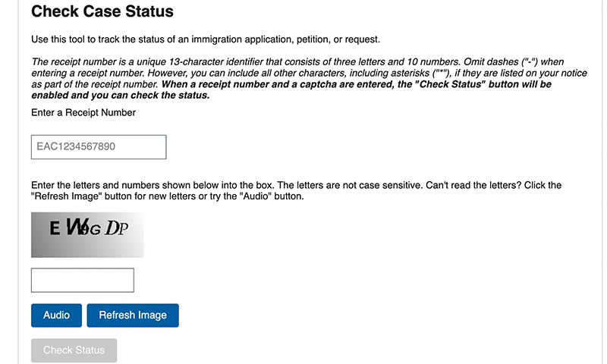This screenshot has width=607, height=364.
Task: Click the Refresh Image button
Action: coord(133,315)
